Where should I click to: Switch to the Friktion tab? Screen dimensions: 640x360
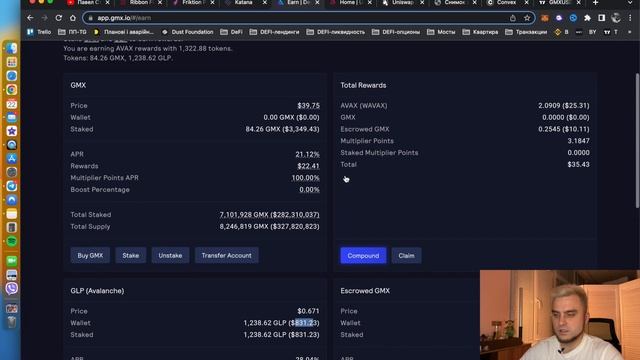click(x=193, y=2)
